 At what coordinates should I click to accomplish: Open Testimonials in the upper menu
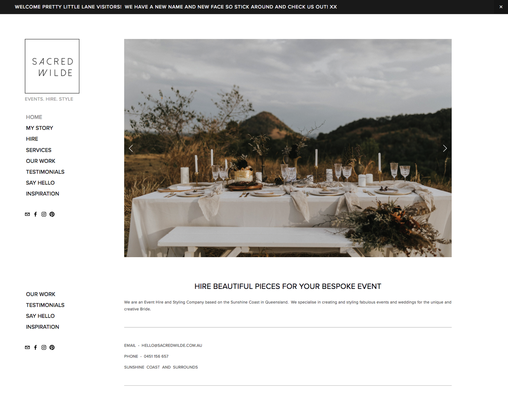tap(45, 172)
